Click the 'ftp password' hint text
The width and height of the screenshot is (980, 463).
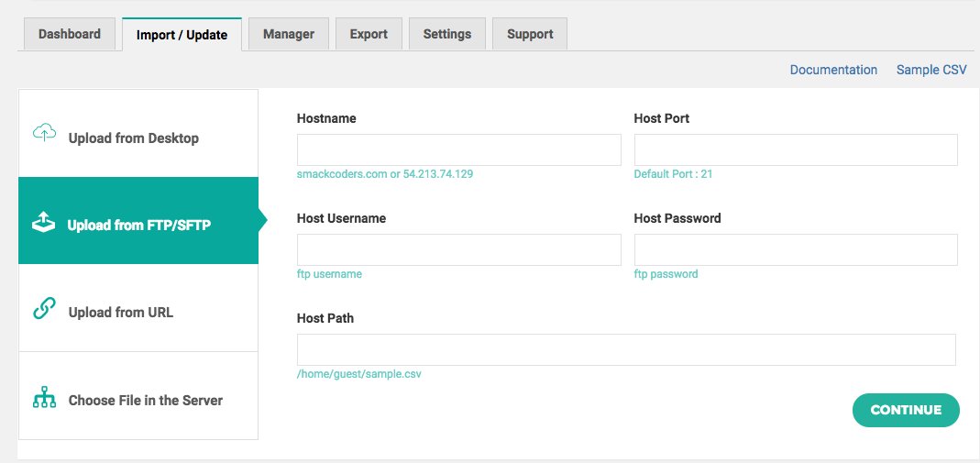[666, 274]
